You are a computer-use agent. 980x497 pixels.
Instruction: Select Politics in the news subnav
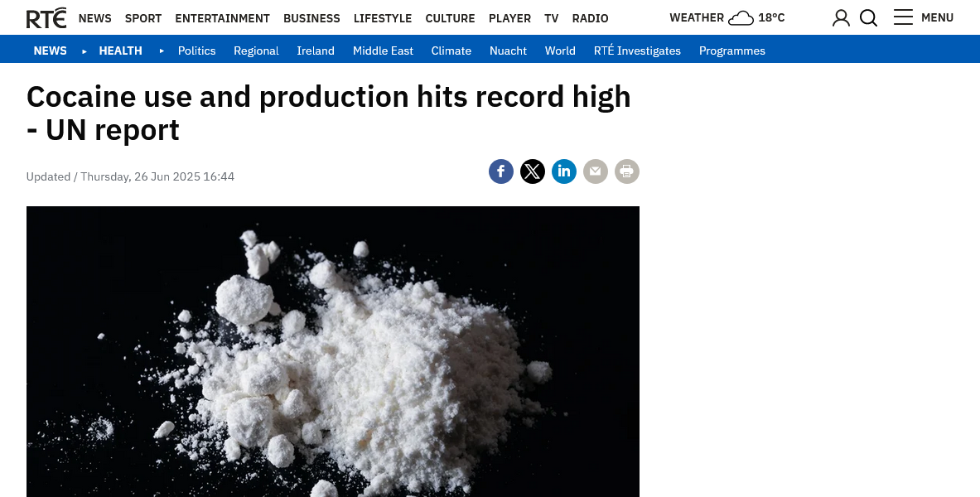[x=197, y=51]
